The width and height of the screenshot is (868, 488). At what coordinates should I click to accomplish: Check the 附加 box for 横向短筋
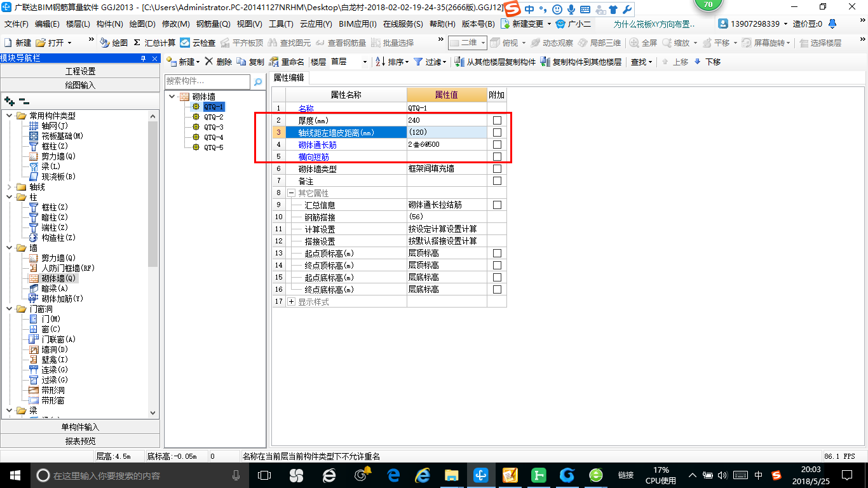[497, 156]
